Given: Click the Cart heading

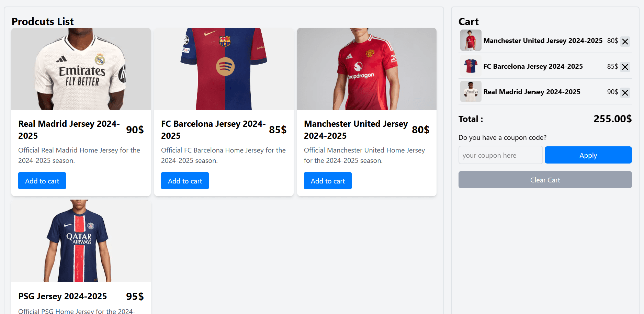Looking at the screenshot, I should [468, 22].
